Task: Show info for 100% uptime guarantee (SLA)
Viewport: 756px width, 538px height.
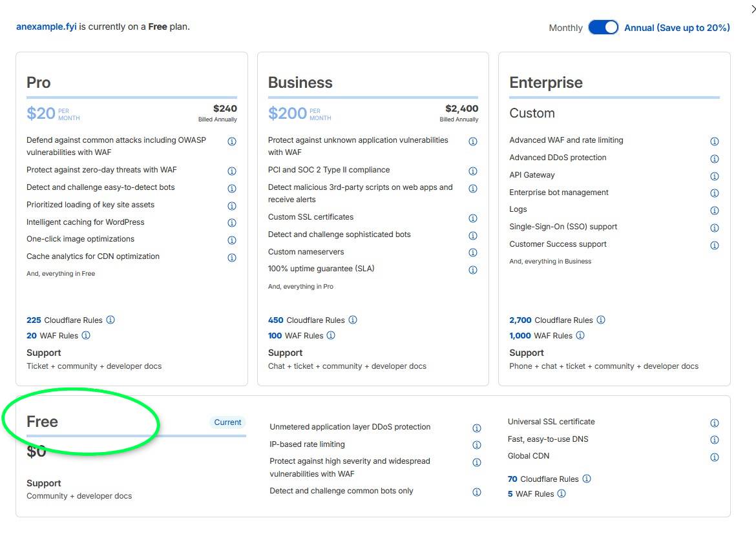Action: 473,270
